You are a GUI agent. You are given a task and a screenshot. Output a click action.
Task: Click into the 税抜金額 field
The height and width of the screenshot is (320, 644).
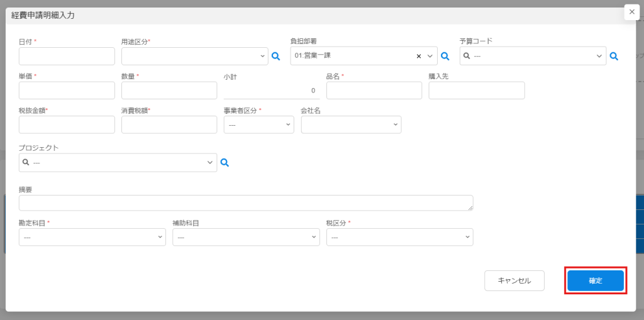67,124
